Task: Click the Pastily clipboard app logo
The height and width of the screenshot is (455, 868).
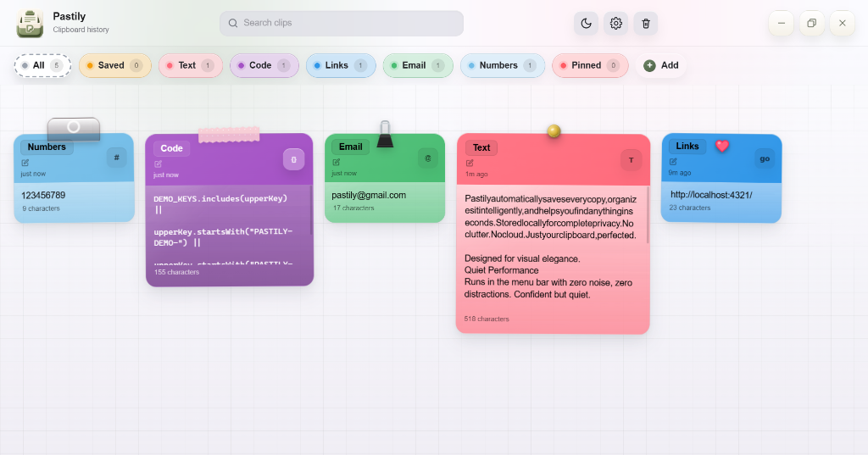Action: 30,23
